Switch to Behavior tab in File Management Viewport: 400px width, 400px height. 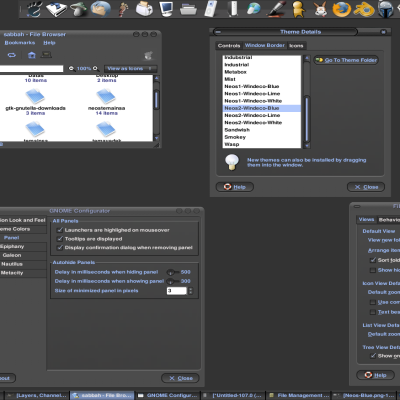coord(389,220)
